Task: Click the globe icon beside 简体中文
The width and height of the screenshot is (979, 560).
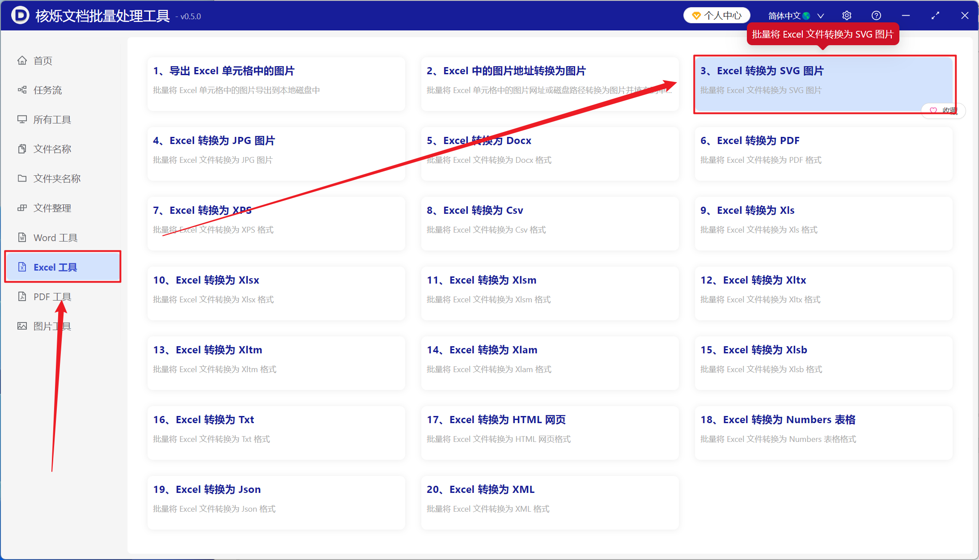Action: [806, 16]
